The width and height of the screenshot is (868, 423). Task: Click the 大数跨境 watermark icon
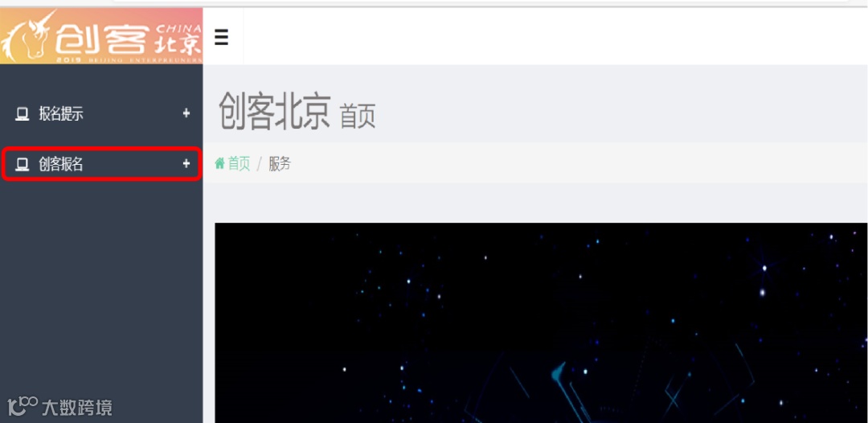pos(23,407)
